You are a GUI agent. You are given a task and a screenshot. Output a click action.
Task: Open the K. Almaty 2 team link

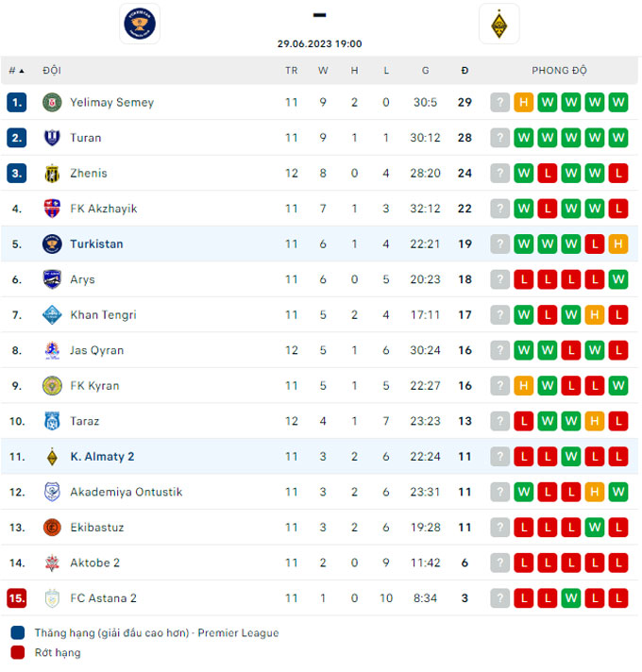[x=102, y=457]
